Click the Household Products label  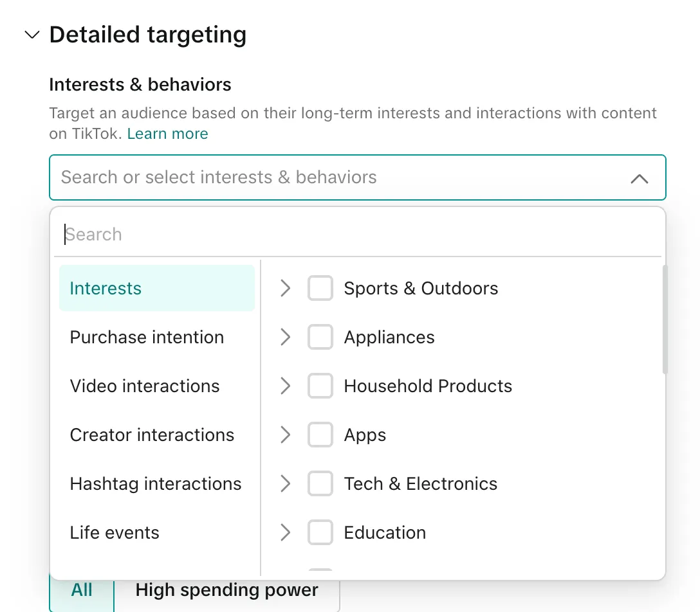point(428,386)
